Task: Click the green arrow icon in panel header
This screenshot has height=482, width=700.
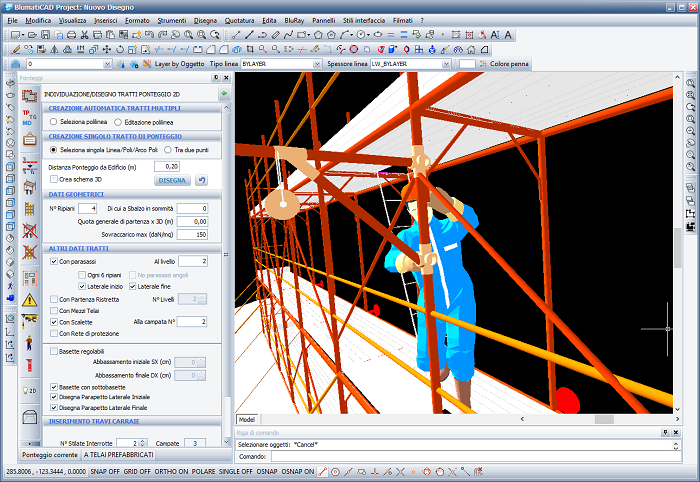Action: pyautogui.click(x=224, y=94)
